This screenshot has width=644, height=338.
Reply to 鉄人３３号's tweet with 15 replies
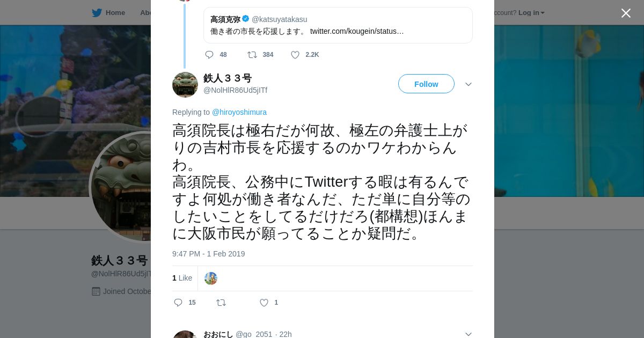click(179, 303)
